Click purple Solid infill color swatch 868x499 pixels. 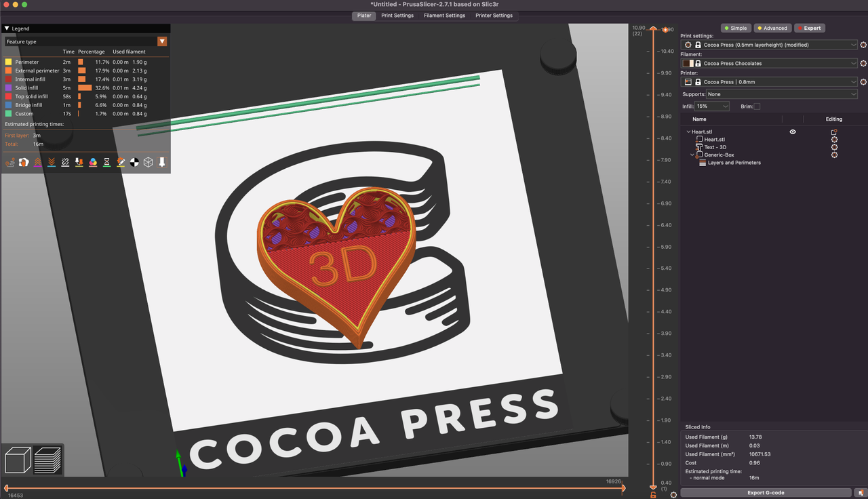click(9, 87)
